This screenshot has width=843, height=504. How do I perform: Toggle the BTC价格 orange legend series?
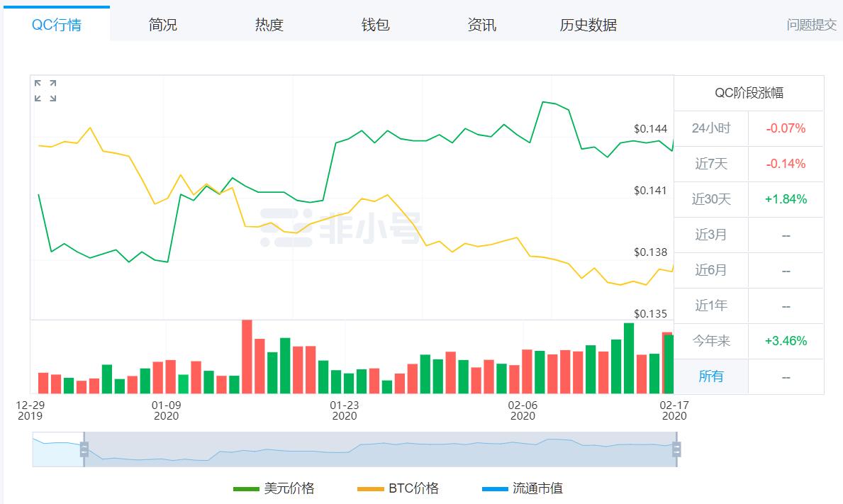tap(398, 488)
